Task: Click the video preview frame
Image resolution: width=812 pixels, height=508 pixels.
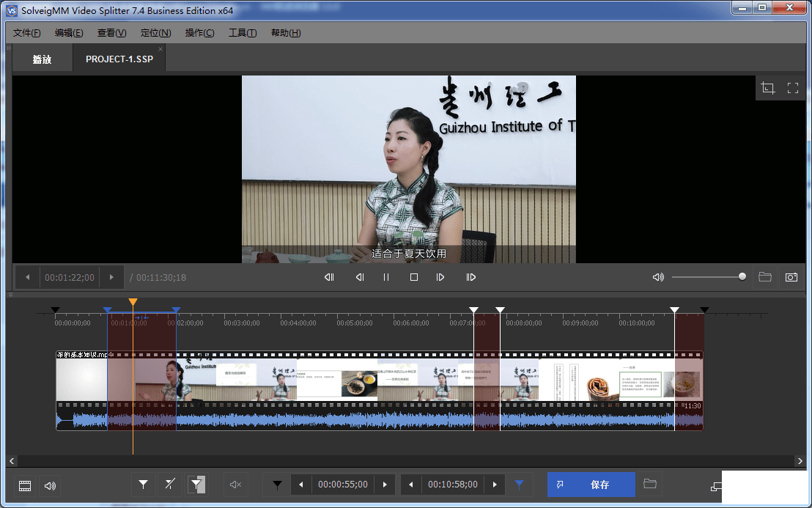Action: point(409,169)
